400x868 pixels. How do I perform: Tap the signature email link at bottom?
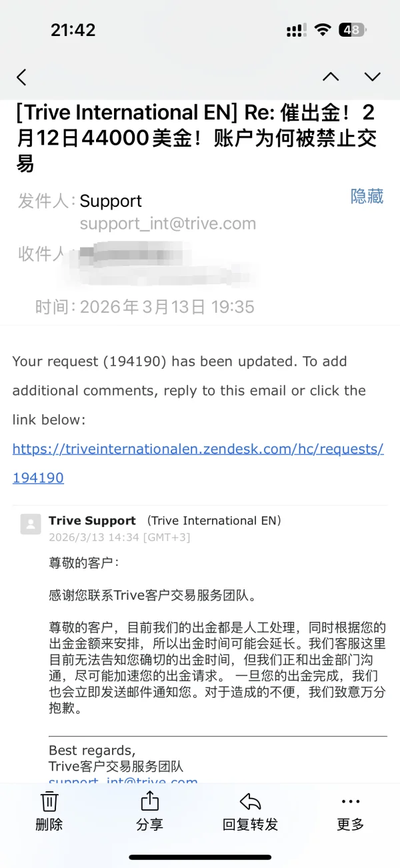tap(123, 781)
